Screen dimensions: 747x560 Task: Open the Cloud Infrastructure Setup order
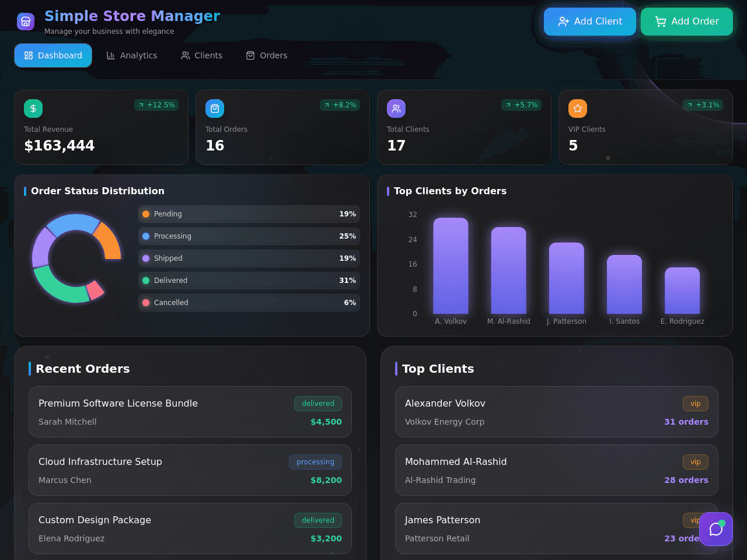pos(190,470)
